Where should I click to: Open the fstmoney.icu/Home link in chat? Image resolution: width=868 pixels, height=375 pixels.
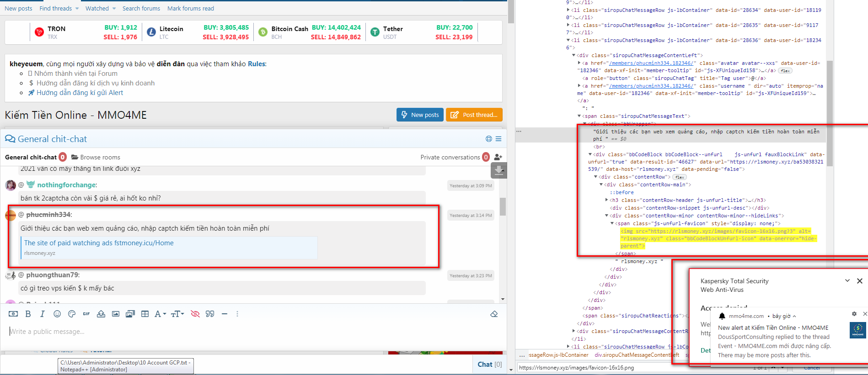99,243
